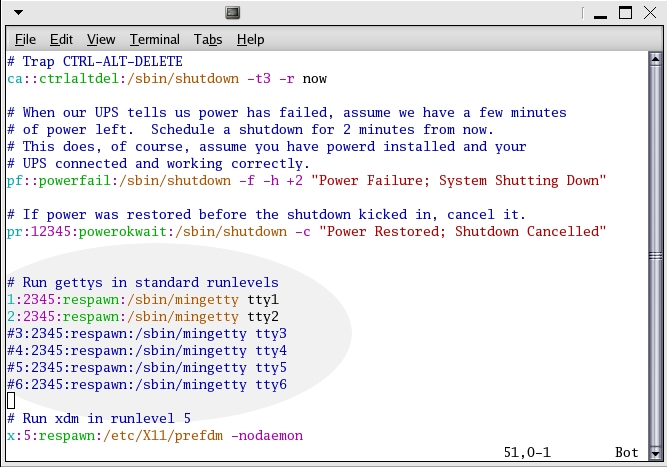Select the commented-out tty3 line
The width and height of the screenshot is (667, 467).
[147, 333]
